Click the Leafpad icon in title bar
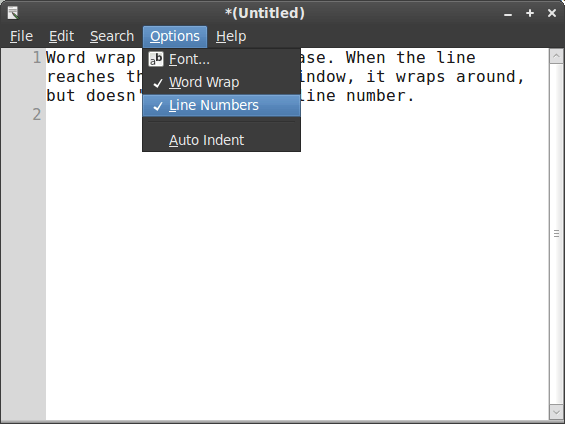This screenshot has height=424, width=565. [13, 13]
